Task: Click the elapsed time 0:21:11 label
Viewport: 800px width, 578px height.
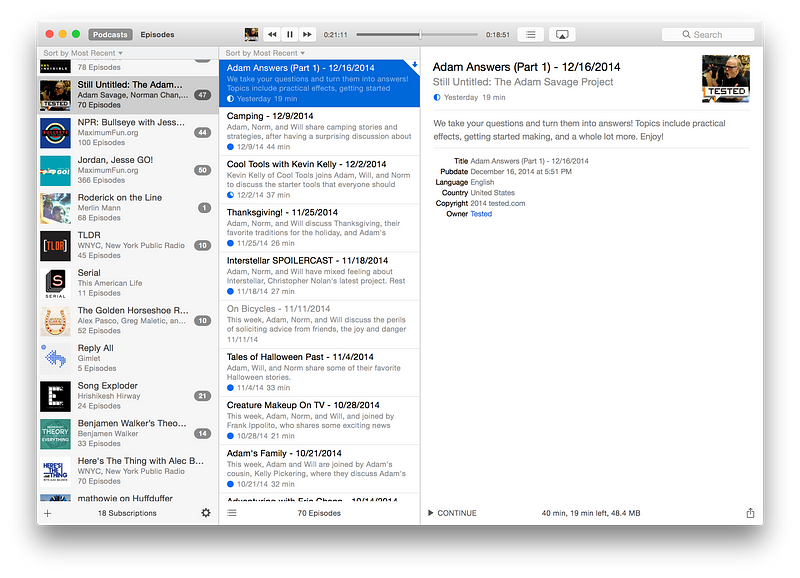Action: point(335,35)
